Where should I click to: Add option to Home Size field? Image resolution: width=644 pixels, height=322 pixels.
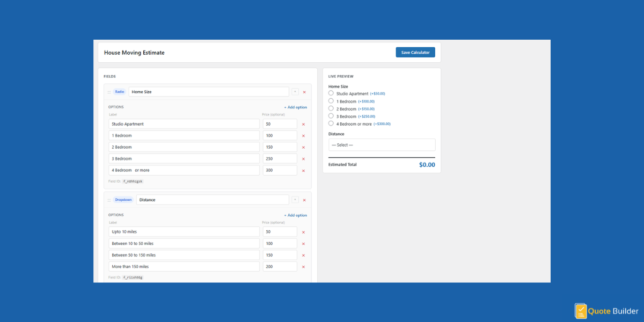coord(295,107)
